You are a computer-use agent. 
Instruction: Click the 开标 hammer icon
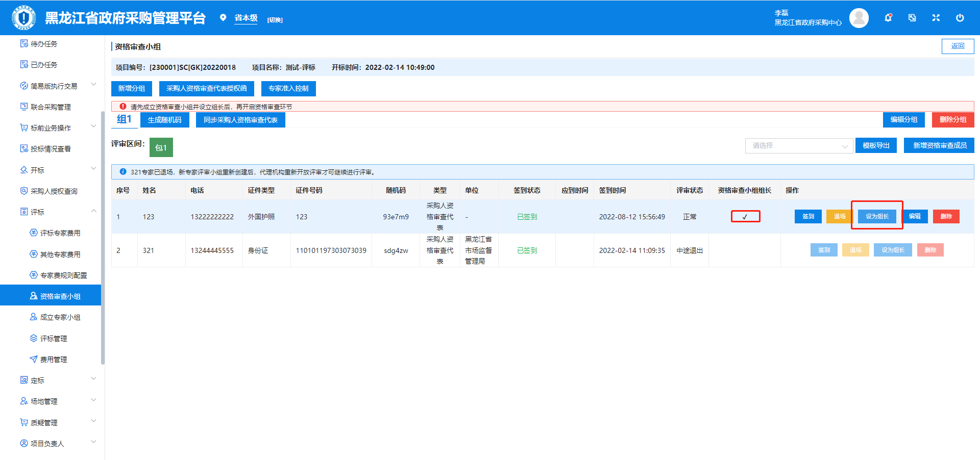pos(24,170)
